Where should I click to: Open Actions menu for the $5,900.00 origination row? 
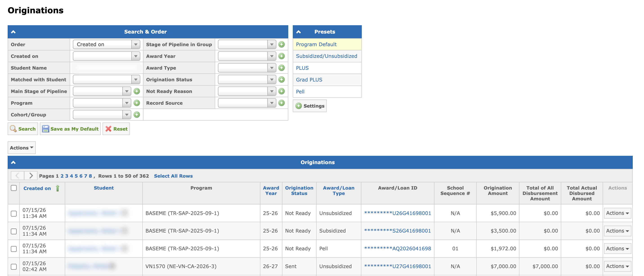[617, 213]
